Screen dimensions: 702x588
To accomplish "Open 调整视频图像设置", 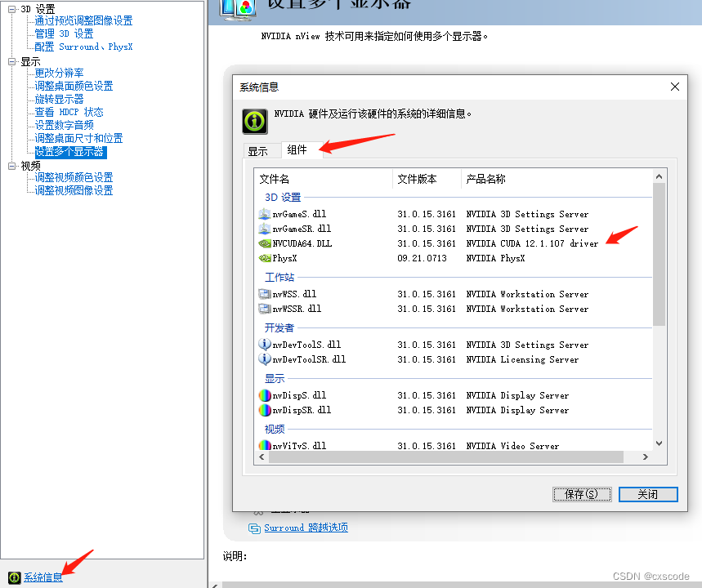I will coord(74,190).
